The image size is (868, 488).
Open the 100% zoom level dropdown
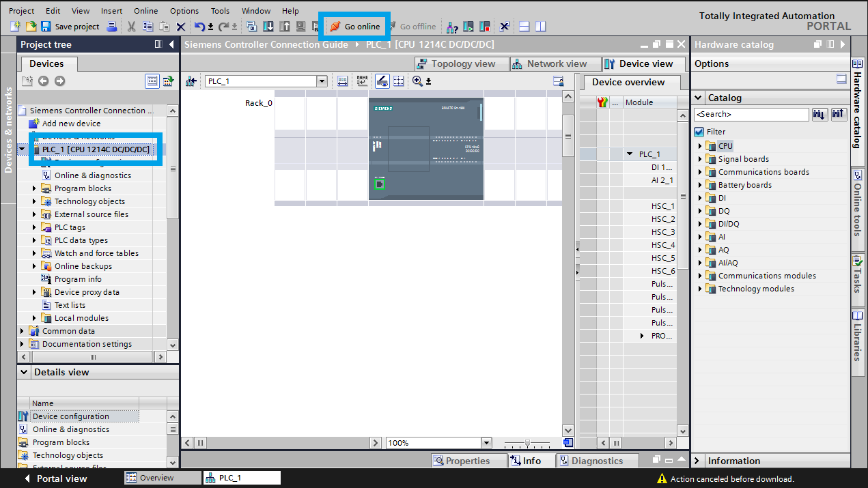pyautogui.click(x=486, y=443)
